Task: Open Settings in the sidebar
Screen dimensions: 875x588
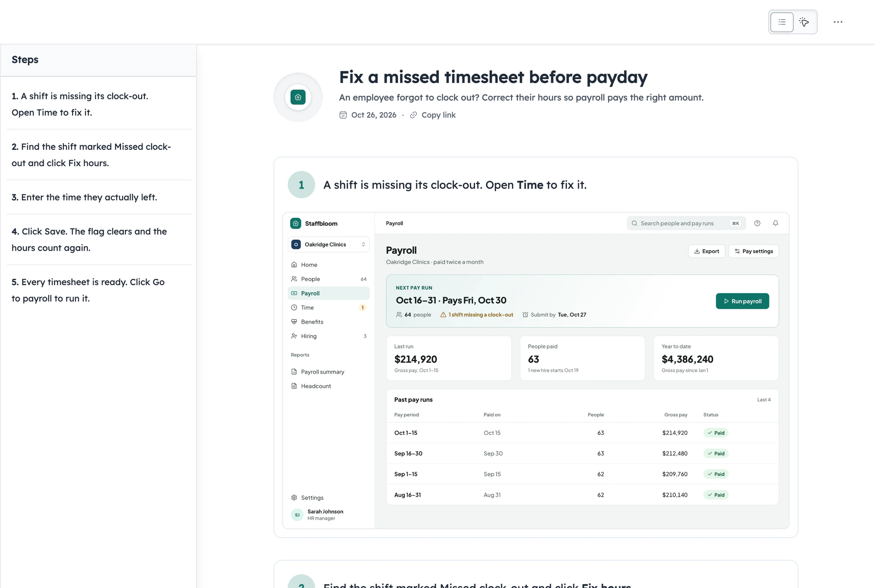Action: (x=329, y=497)
